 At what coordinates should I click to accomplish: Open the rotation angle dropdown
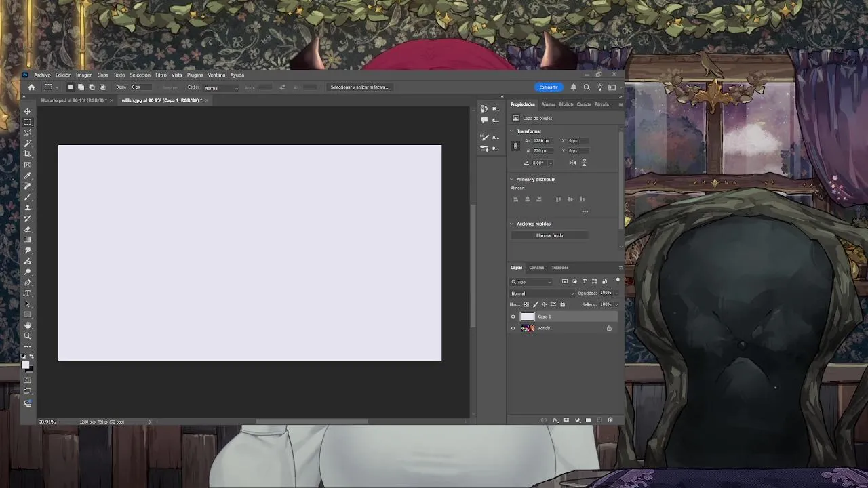pos(550,163)
